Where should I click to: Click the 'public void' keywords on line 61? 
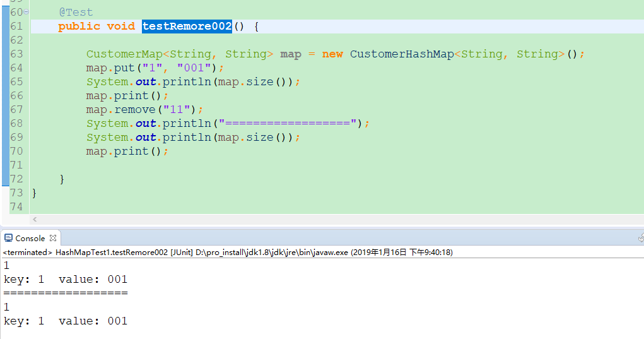click(x=97, y=27)
